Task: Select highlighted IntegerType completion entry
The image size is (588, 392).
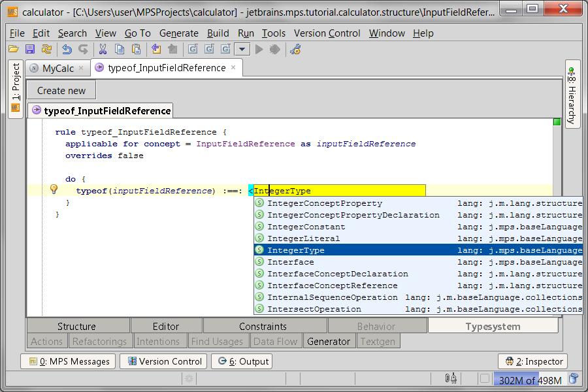Action: click(x=418, y=250)
